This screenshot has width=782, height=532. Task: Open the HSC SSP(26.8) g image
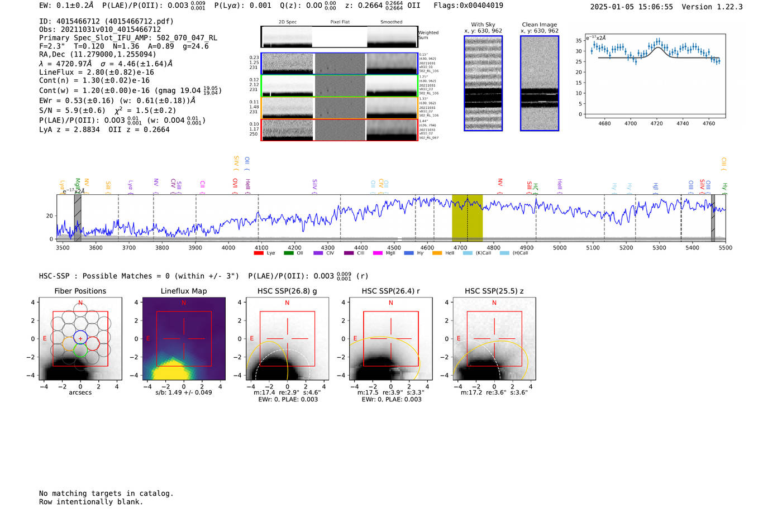(287, 339)
